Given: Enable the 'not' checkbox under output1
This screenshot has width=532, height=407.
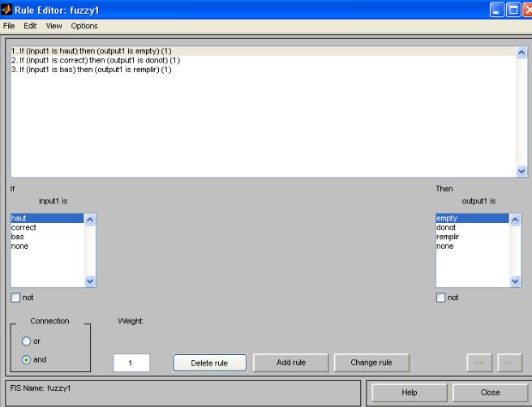Looking at the screenshot, I should click(x=442, y=298).
